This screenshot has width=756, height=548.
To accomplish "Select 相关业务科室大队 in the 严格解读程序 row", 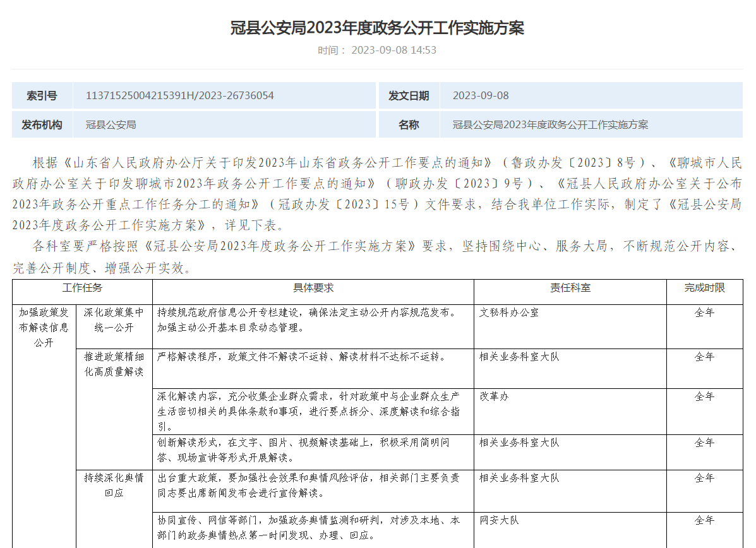I will 519,357.
